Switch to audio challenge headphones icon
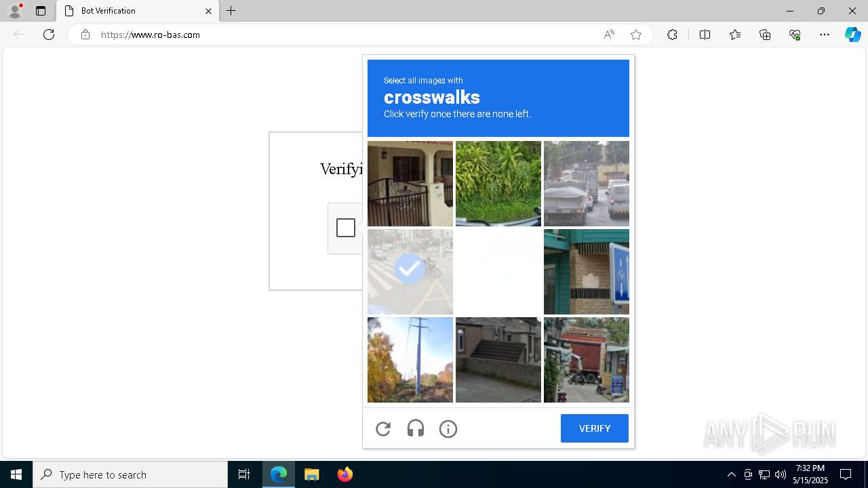 [416, 428]
